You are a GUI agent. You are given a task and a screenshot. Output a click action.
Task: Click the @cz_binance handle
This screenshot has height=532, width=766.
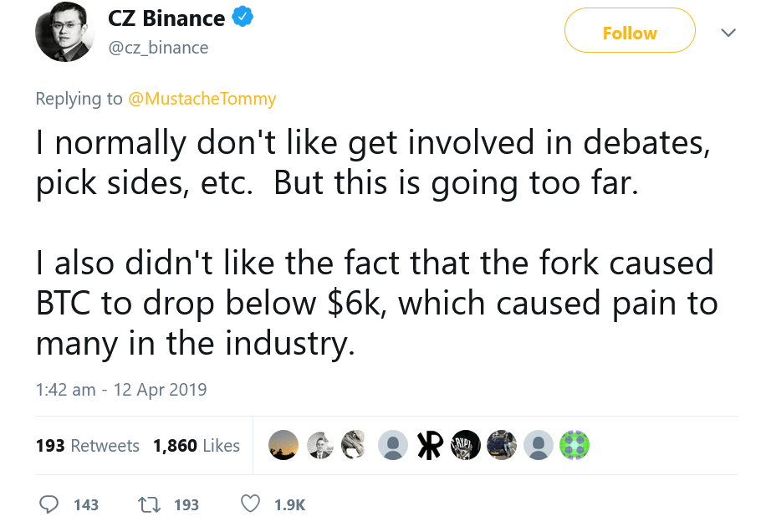tap(159, 49)
